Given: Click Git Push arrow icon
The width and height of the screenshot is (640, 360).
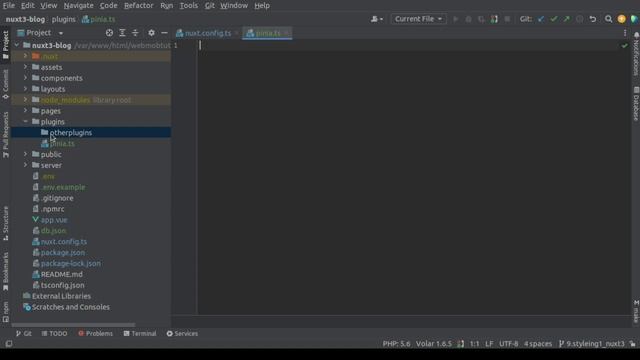Looking at the screenshot, I should 567,19.
